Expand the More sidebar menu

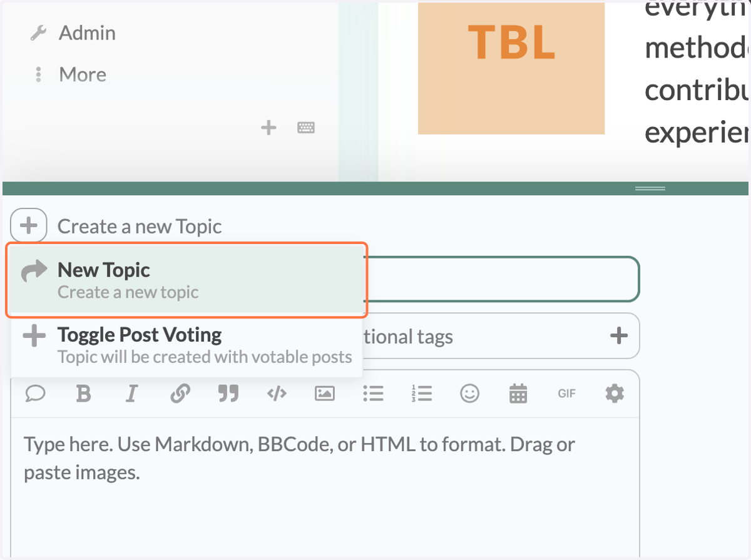point(69,75)
